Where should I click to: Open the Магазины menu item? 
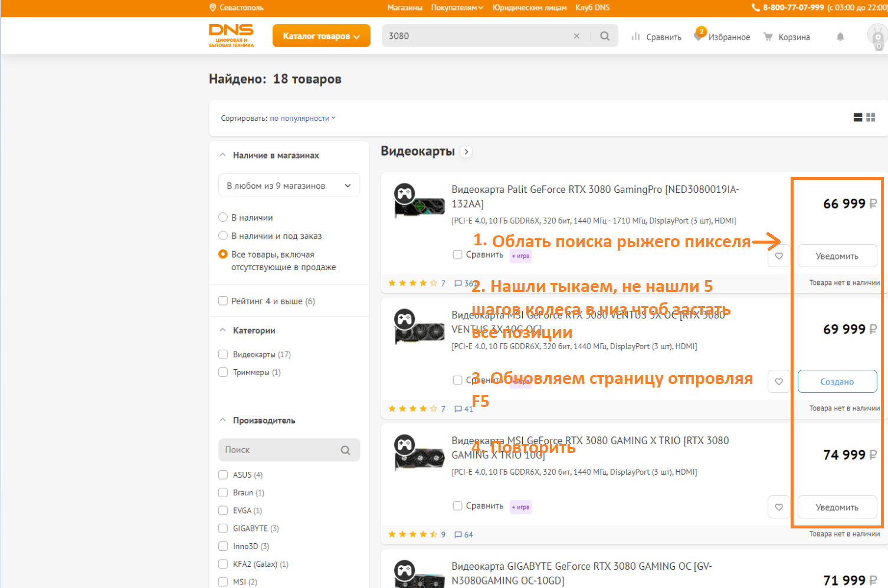(x=405, y=8)
